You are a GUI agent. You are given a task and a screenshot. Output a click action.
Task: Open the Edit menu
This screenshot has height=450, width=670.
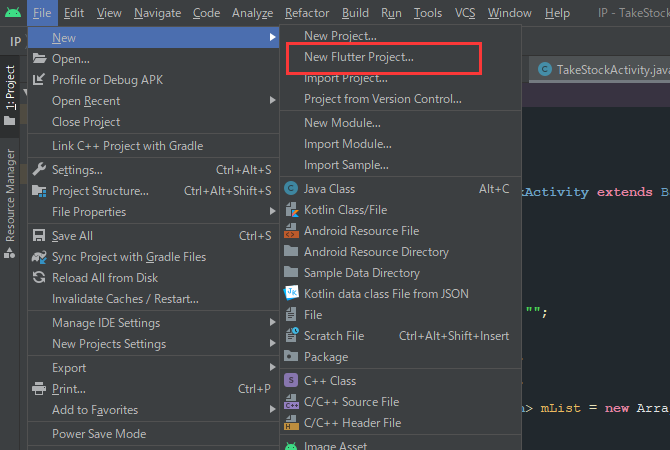tap(73, 13)
